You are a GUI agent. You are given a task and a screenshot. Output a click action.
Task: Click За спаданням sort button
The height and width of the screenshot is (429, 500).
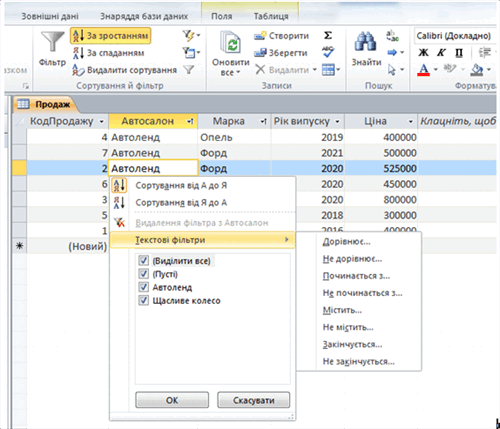pos(109,53)
